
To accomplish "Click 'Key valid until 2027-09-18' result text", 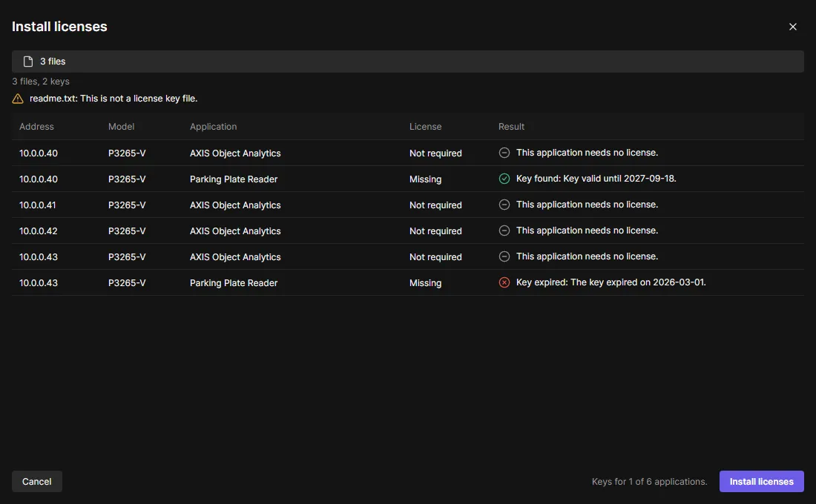I will click(619, 179).
